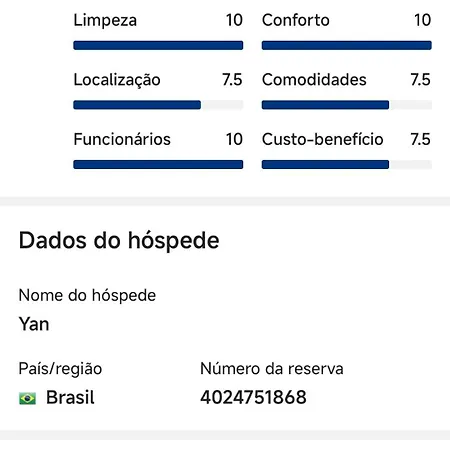Screen dimensions: 450x450
Task: Click the Número da reserva label
Action: (x=272, y=369)
